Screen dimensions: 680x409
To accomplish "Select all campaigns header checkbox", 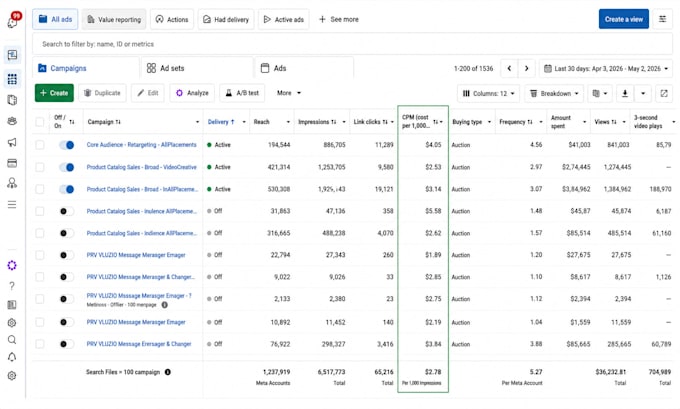I will pyautogui.click(x=39, y=122).
